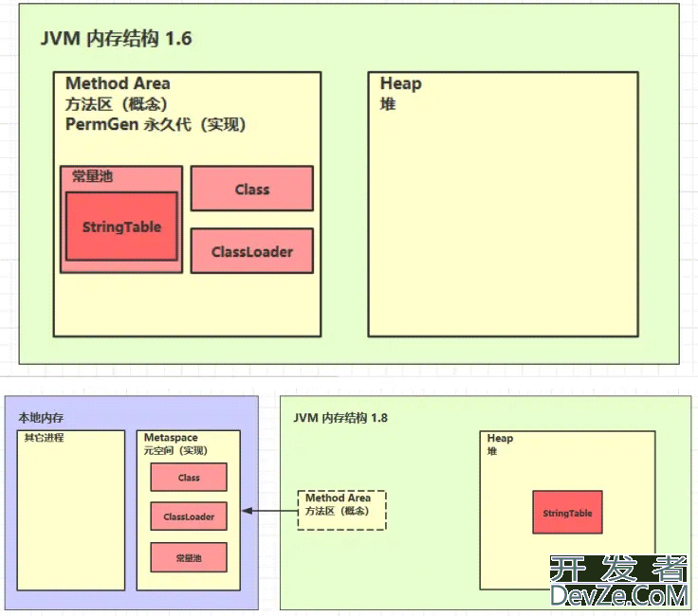
Task: Select the Class box inside Metaspace
Action: click(x=189, y=478)
